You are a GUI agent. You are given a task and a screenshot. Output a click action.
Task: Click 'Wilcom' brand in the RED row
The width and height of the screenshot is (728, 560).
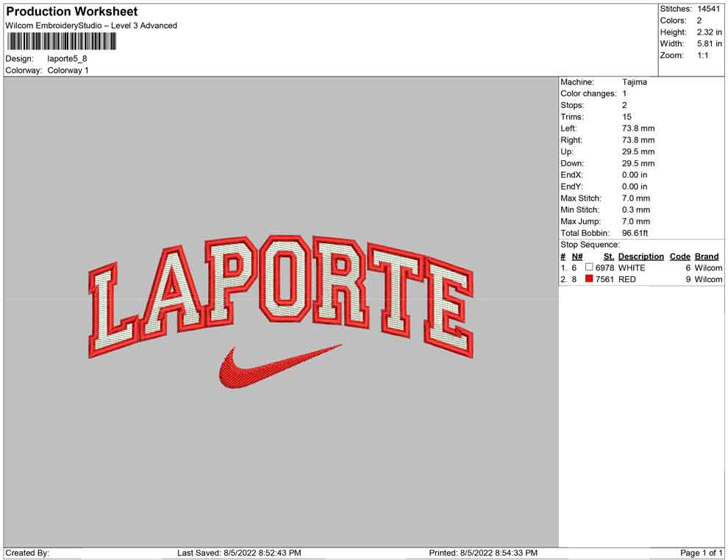tap(708, 279)
